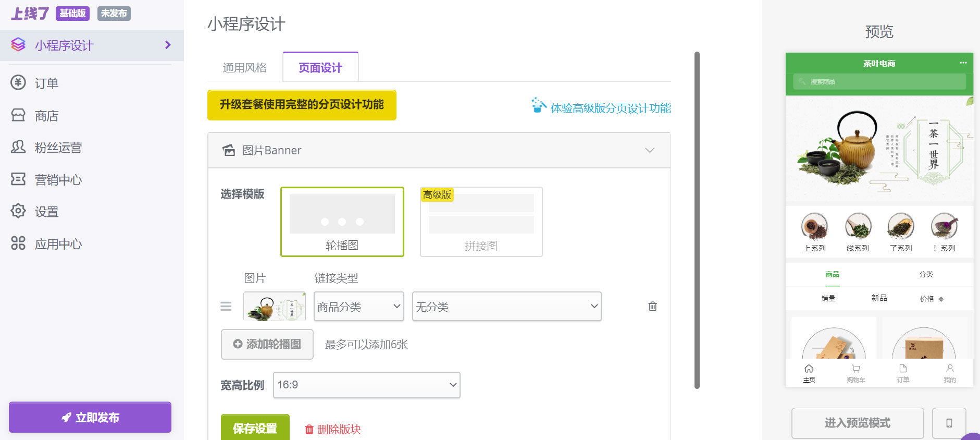Click the mobile phone preview icon button

(x=949, y=423)
